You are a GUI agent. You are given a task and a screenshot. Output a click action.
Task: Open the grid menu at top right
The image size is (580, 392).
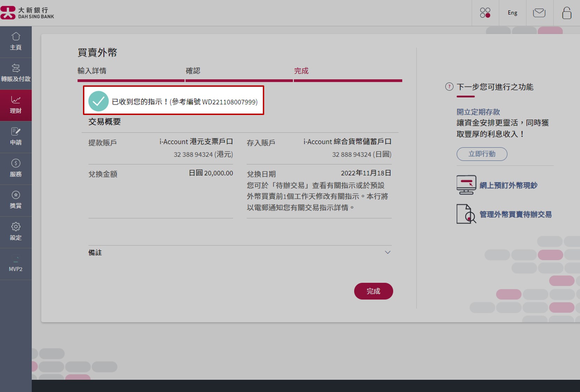tap(485, 13)
